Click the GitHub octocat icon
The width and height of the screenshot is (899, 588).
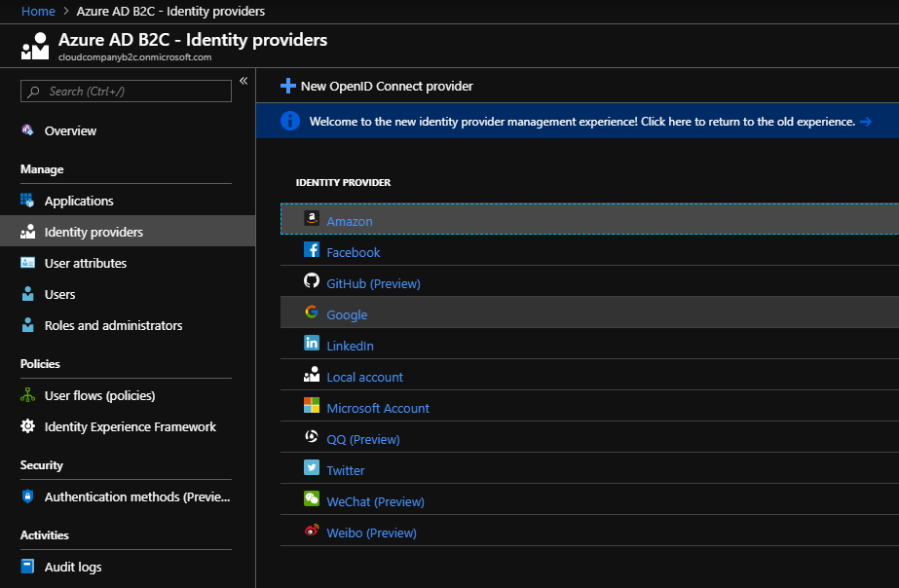coord(311,283)
